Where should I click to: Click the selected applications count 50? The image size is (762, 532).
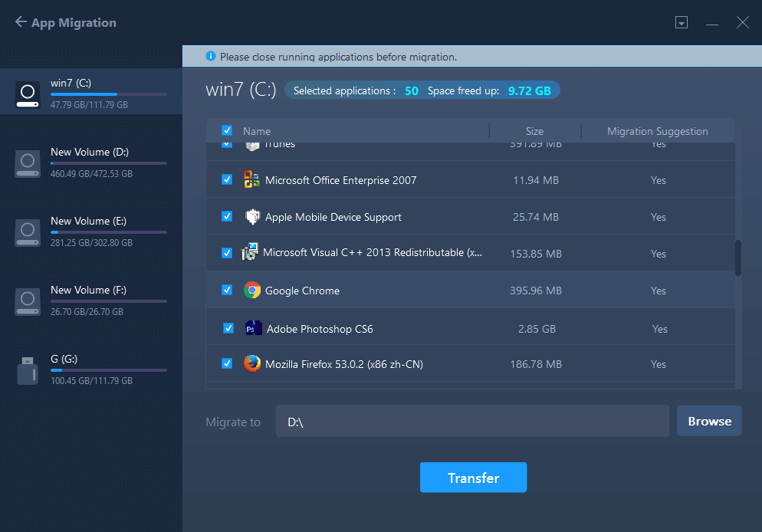click(411, 91)
